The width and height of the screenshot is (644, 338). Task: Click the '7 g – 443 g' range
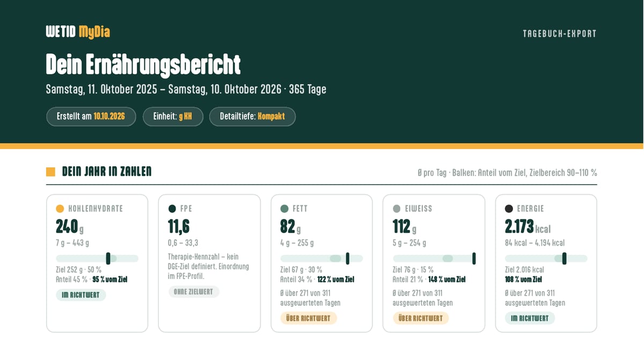72,243
